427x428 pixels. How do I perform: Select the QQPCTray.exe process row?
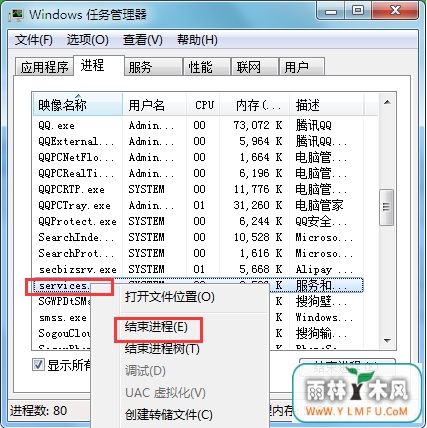(x=198, y=205)
